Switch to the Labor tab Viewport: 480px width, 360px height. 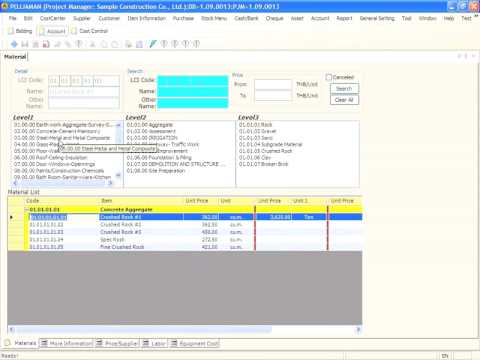click(x=154, y=343)
